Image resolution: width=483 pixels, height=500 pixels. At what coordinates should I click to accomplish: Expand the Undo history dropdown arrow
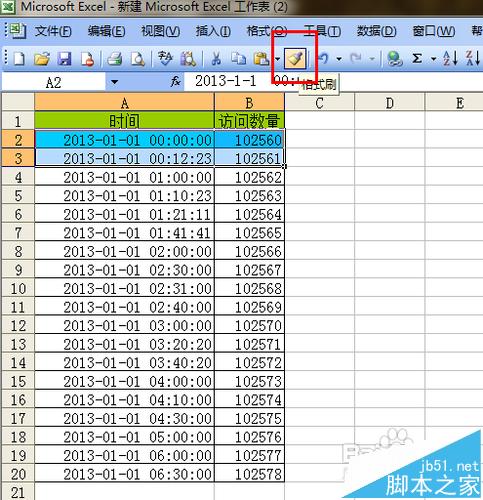pos(339,59)
